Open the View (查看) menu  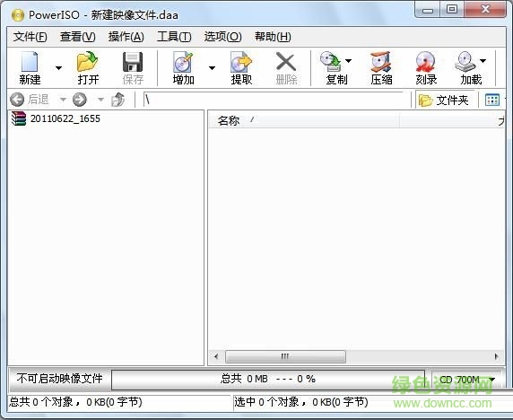tap(77, 37)
